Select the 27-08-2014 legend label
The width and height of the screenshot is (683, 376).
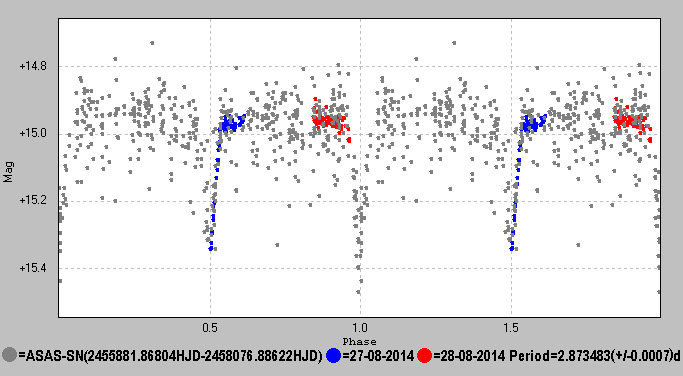[x=378, y=356]
